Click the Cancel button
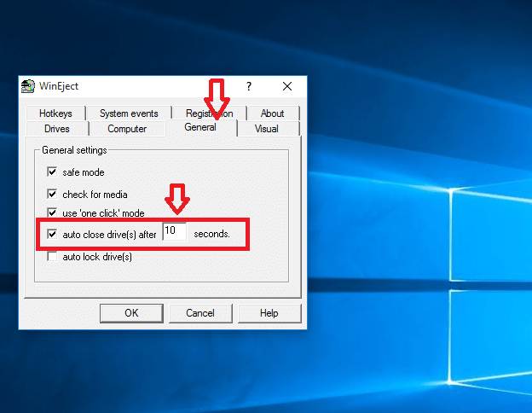The height and width of the screenshot is (413, 532). click(200, 313)
